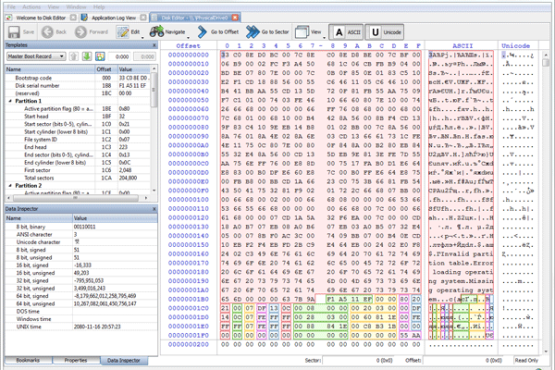555x370 pixels.
Task: Select the First sector row
Action: 78,170
